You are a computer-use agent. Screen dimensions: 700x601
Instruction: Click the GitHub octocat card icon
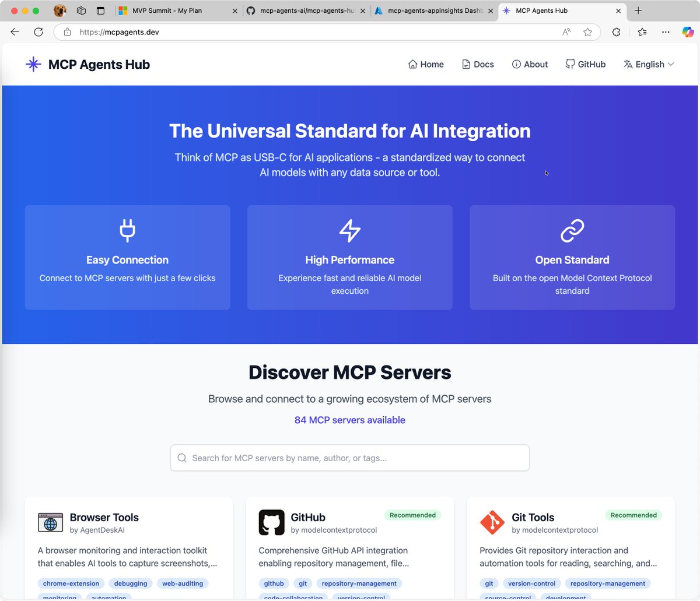pyautogui.click(x=271, y=522)
